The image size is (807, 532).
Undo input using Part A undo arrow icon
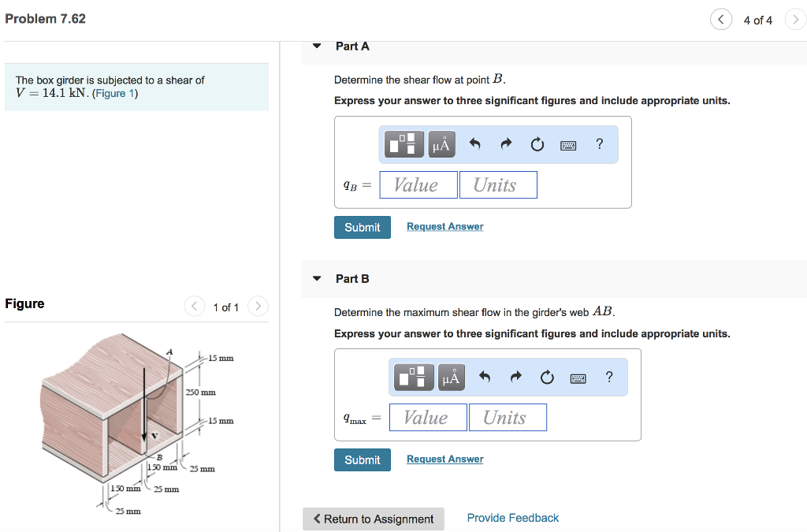(477, 143)
